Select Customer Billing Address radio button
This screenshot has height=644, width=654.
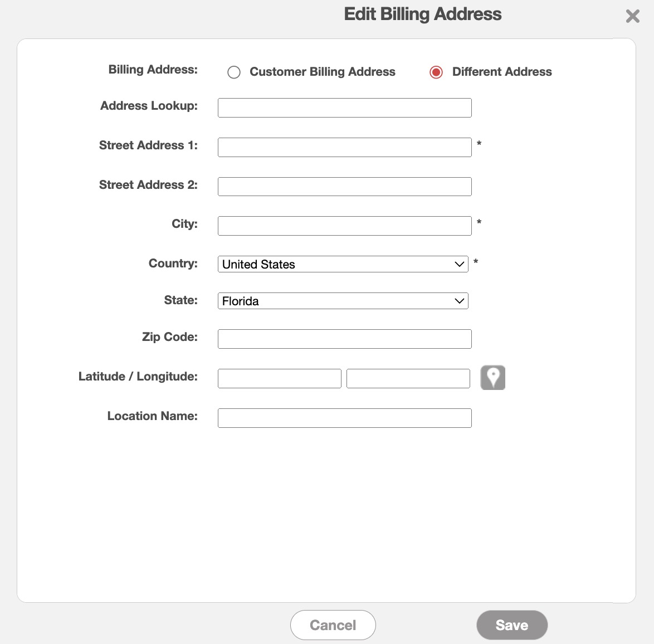pos(234,72)
